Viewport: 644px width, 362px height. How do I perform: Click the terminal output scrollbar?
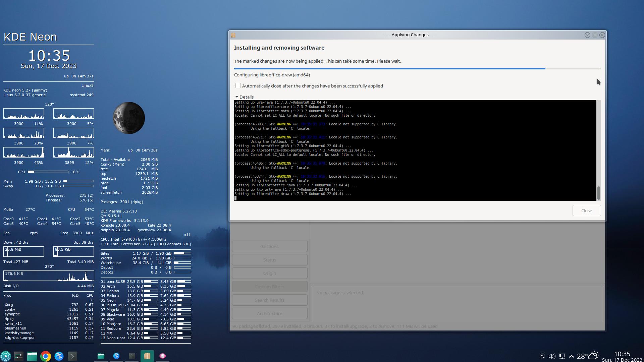coord(598,193)
